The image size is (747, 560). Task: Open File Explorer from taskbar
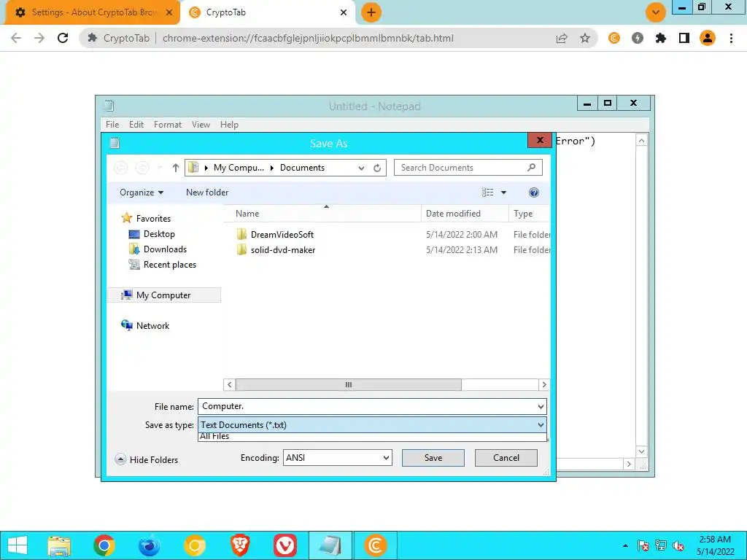click(x=59, y=545)
